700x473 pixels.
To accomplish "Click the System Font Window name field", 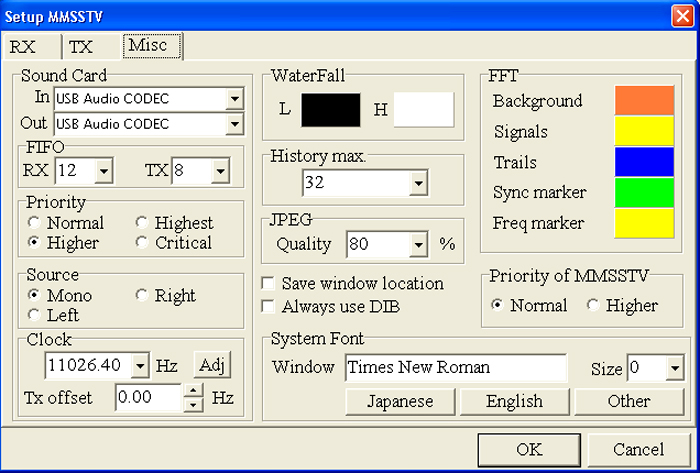I will [456, 368].
